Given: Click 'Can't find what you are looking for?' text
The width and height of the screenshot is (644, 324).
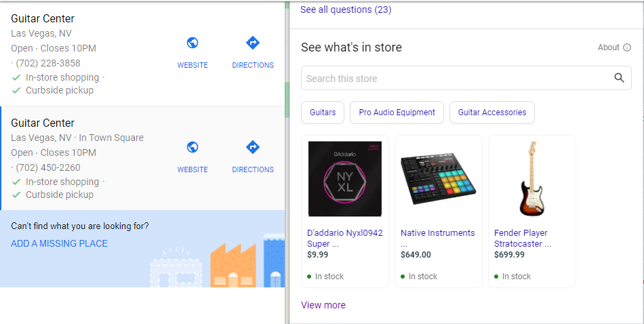Looking at the screenshot, I should [80, 226].
